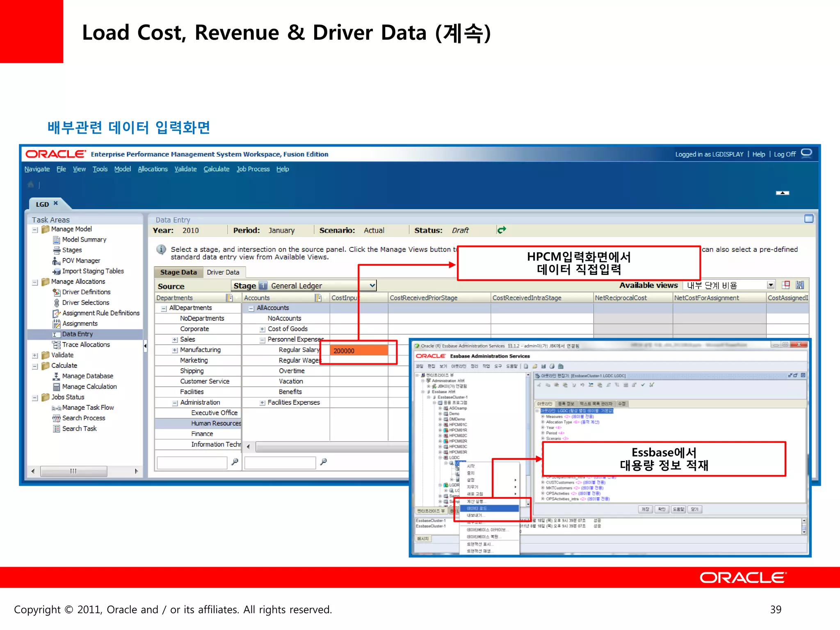Open Manage Calculation task
The height and width of the screenshot is (630, 840).
click(89, 386)
